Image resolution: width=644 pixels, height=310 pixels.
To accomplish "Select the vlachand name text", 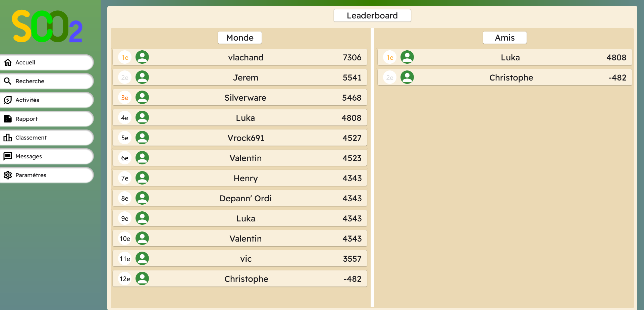I will point(246,57).
